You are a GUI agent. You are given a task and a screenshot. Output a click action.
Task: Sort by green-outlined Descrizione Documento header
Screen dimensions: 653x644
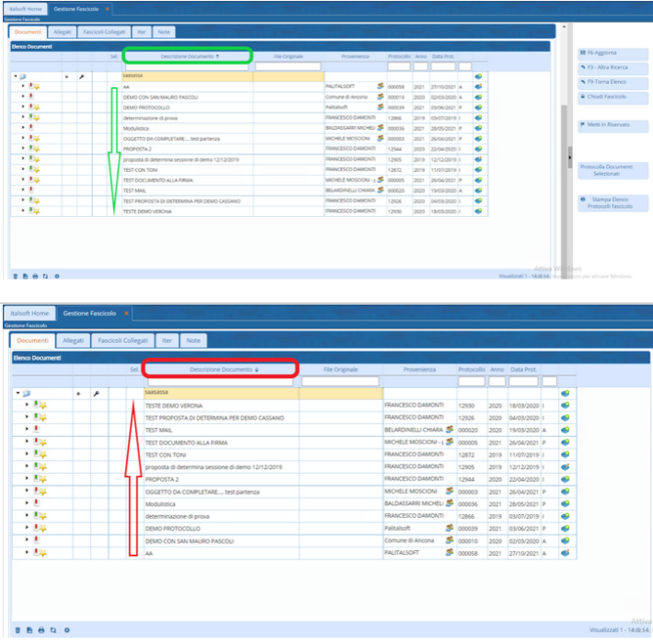click(187, 56)
